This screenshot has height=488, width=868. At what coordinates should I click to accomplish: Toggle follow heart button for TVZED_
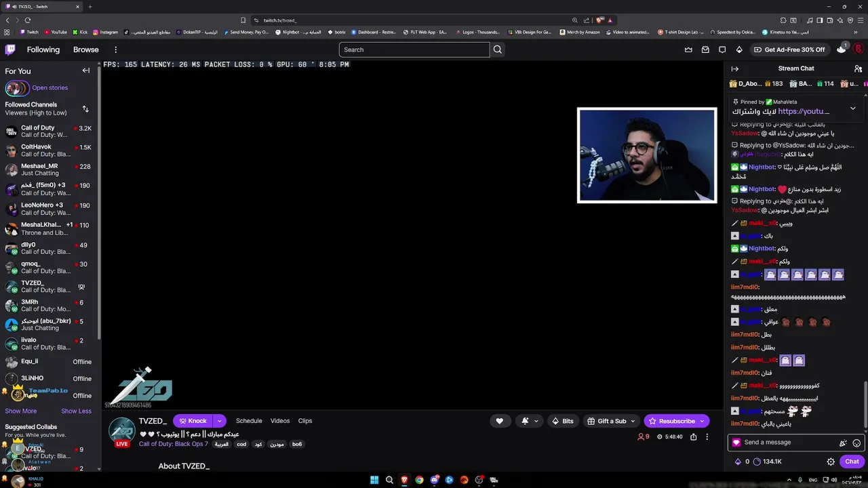500,421
